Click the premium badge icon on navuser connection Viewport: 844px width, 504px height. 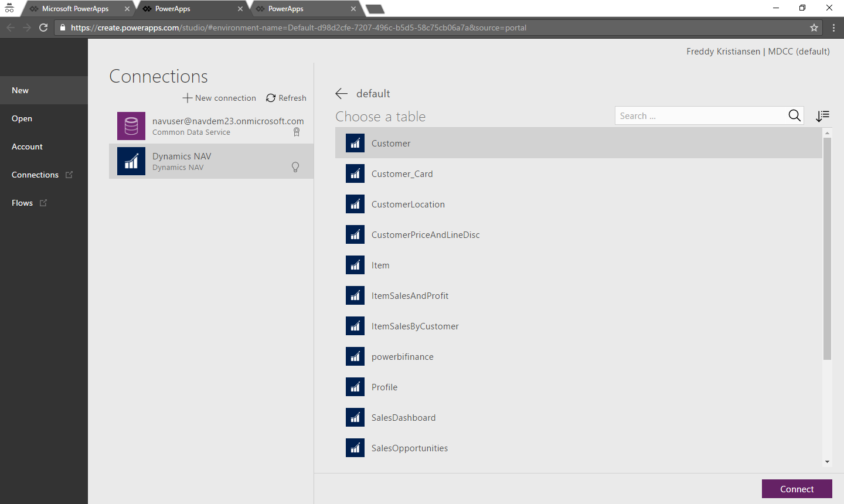tap(297, 132)
